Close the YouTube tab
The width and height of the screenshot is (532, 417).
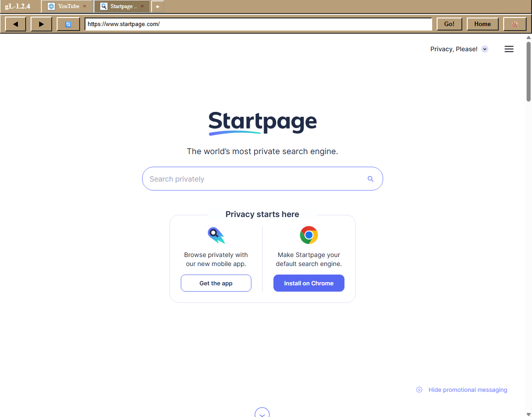coord(85,6)
